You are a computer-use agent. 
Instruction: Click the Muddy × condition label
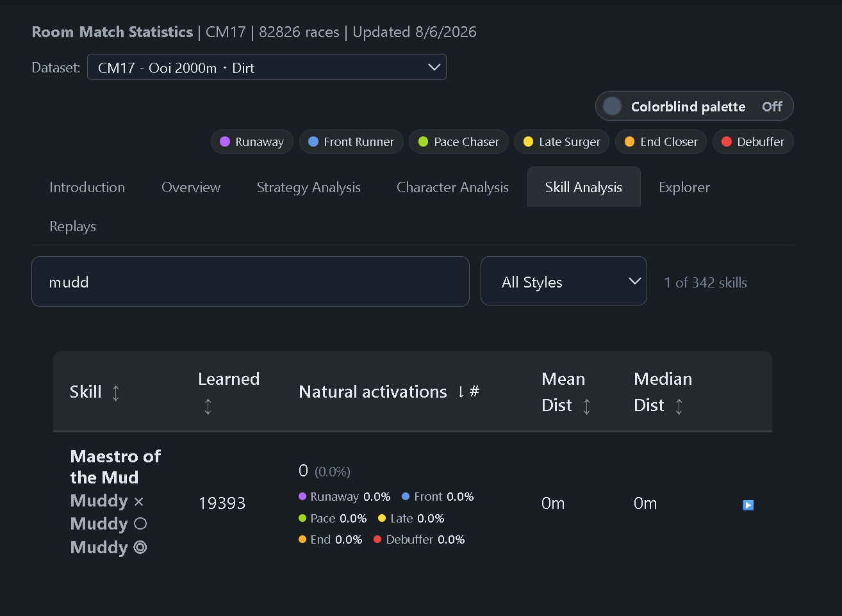(x=107, y=501)
